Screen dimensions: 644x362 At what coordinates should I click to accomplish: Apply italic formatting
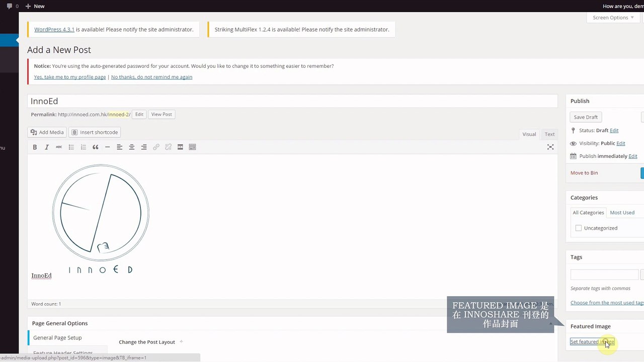pos(47,147)
